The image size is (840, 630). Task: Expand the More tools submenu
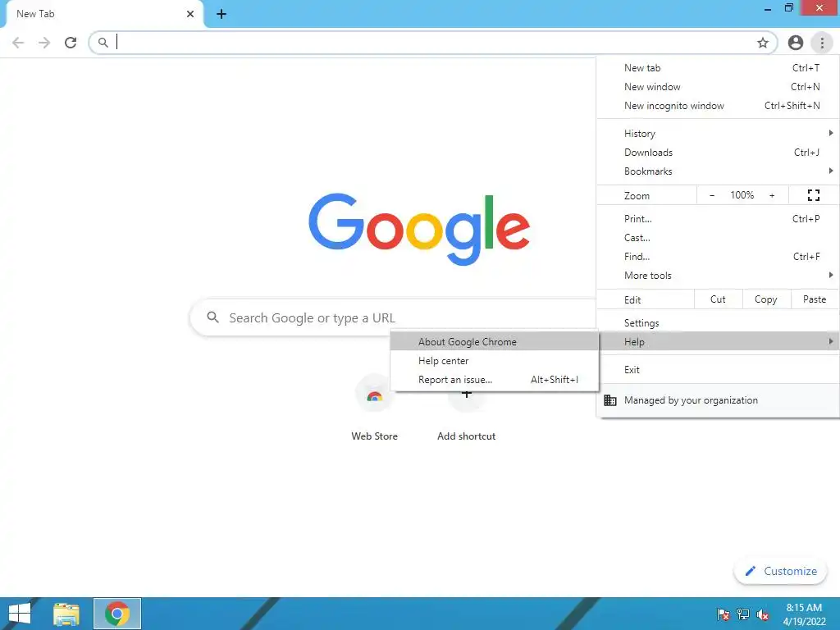pos(718,276)
